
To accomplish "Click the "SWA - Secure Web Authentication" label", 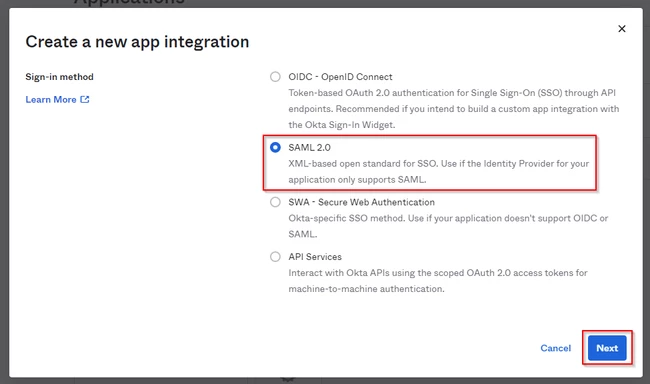I will click(361, 202).
